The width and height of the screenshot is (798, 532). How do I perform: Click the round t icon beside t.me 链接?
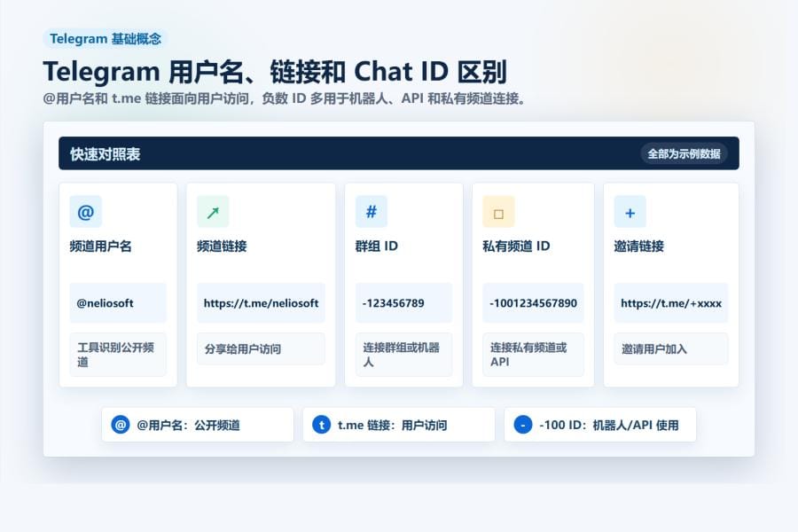321,425
